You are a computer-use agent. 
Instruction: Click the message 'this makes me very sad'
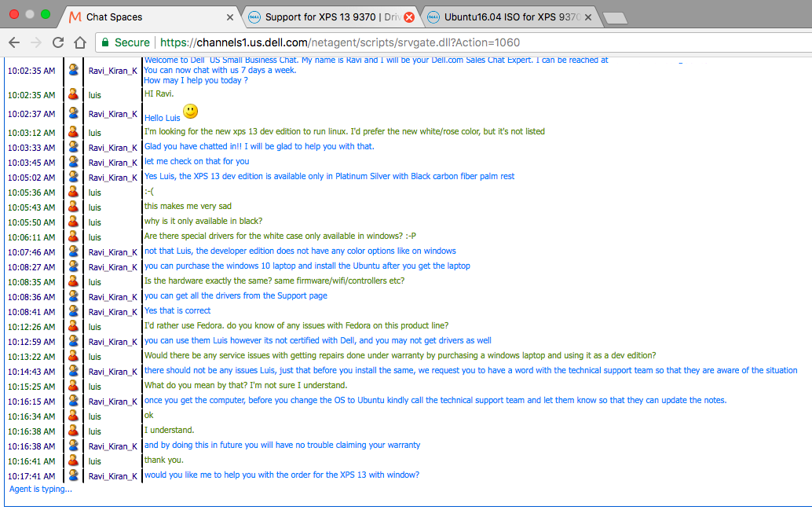tap(188, 207)
